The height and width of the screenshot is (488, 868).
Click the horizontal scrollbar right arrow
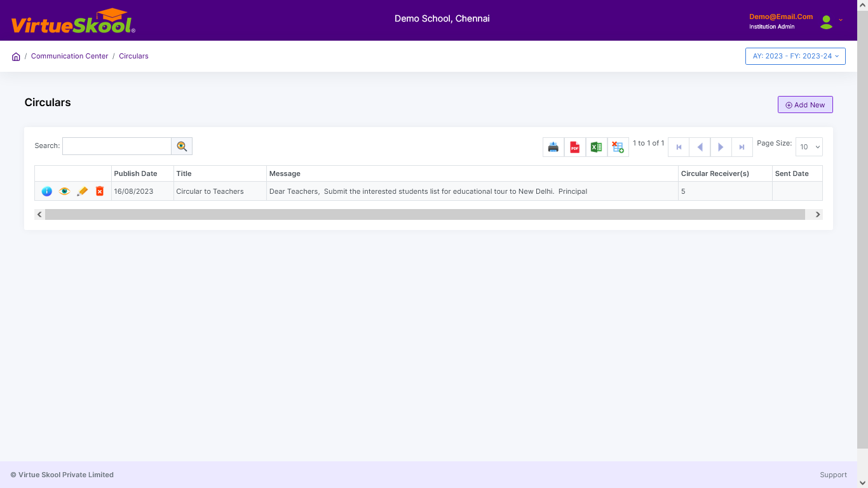pos(818,215)
